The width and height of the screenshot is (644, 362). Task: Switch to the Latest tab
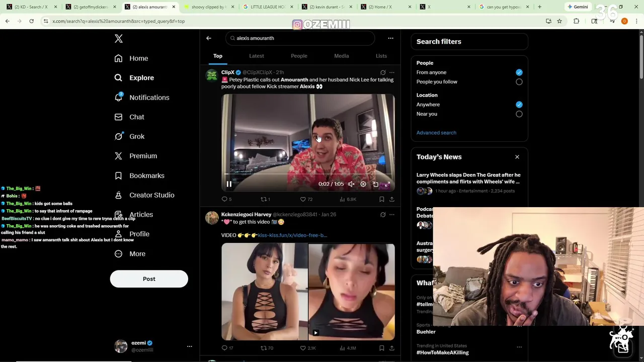(257, 56)
